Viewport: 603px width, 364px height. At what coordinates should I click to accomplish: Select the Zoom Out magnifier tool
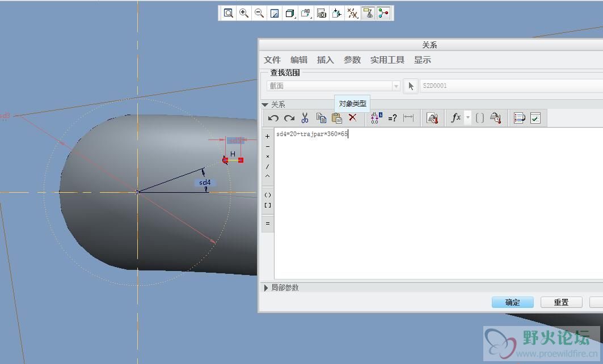[x=259, y=14]
